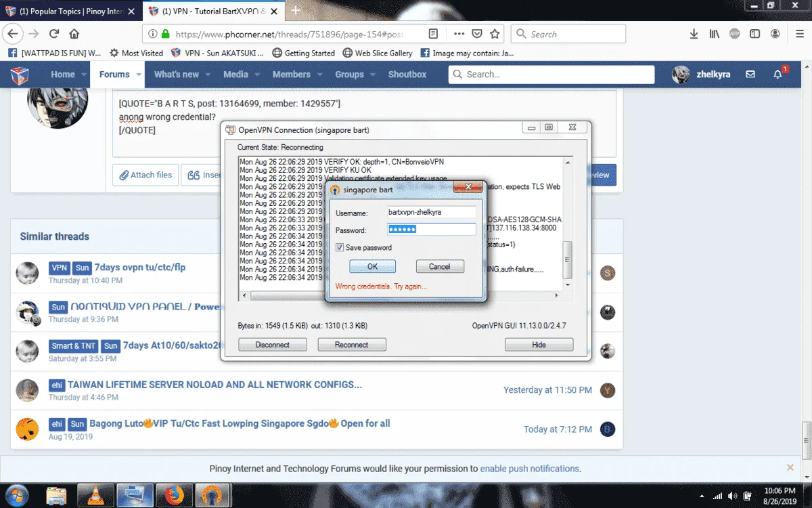This screenshot has width=812, height=508.
Task: Bookmark this page with the star
Action: tap(495, 34)
